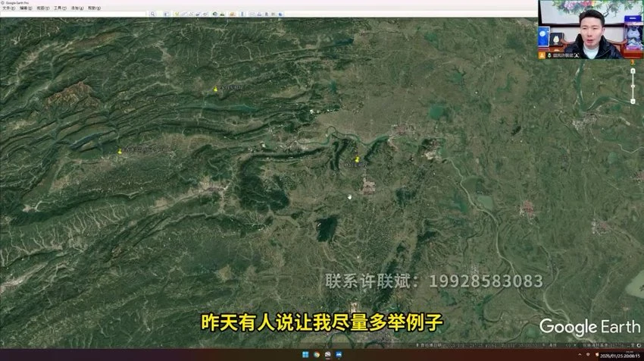Select the add polygon tool

click(x=184, y=14)
